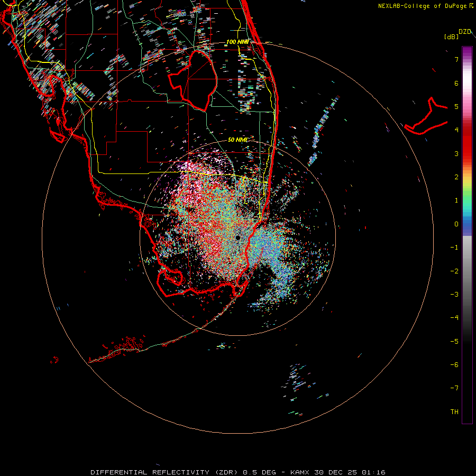Click the 50 NMI range ring label
The width and height of the screenshot is (476, 476).
click(237, 140)
